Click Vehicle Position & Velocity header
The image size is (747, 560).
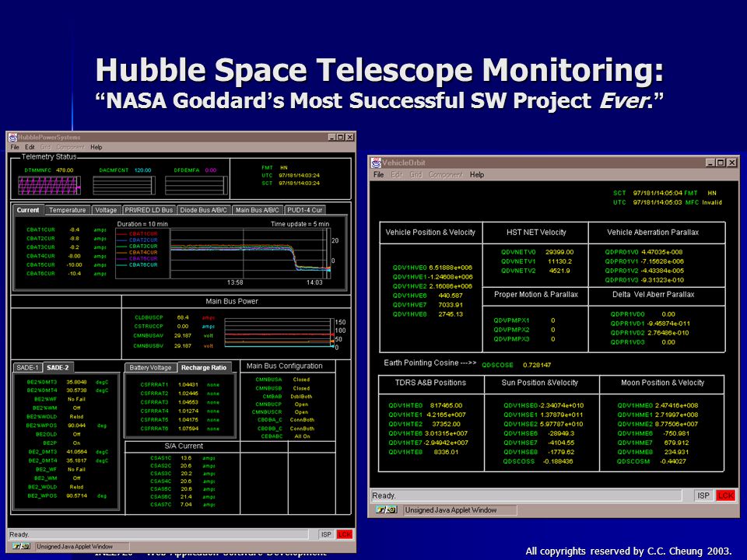[x=430, y=233]
